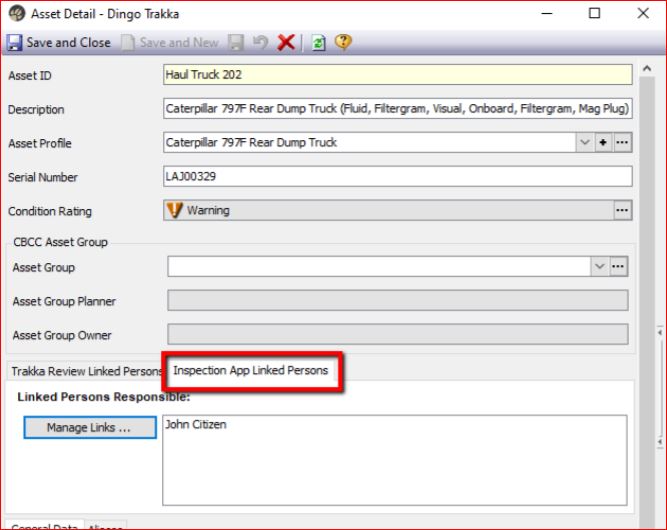Expand the Asset Group dropdown

click(599, 267)
